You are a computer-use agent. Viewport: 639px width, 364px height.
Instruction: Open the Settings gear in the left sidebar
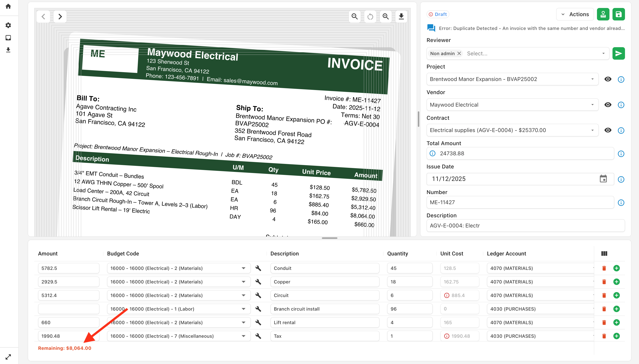[x=8, y=25]
